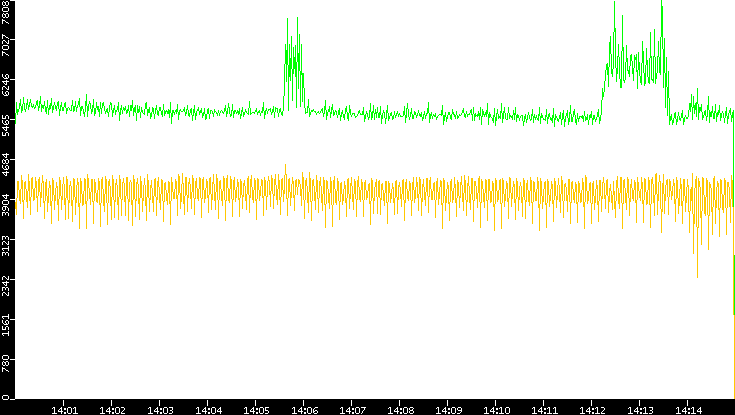Click the 14:09 time axis label
The height and width of the screenshot is (415, 735).
pyautogui.click(x=448, y=408)
